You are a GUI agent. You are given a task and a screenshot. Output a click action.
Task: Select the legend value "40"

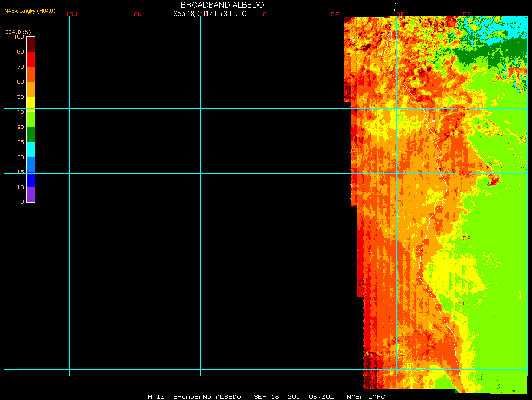coord(21,112)
